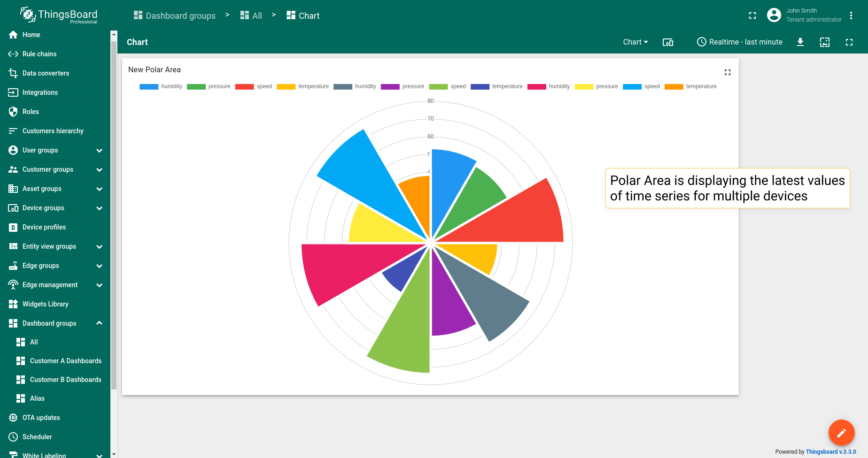
Task: Click the All breadcrumb item
Action: 251,15
